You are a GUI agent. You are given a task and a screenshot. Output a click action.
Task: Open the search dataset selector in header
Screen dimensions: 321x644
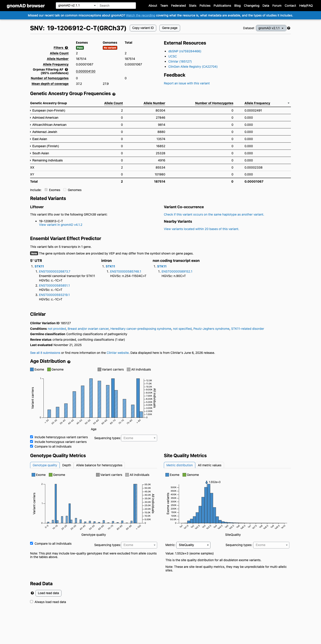coord(76,6)
